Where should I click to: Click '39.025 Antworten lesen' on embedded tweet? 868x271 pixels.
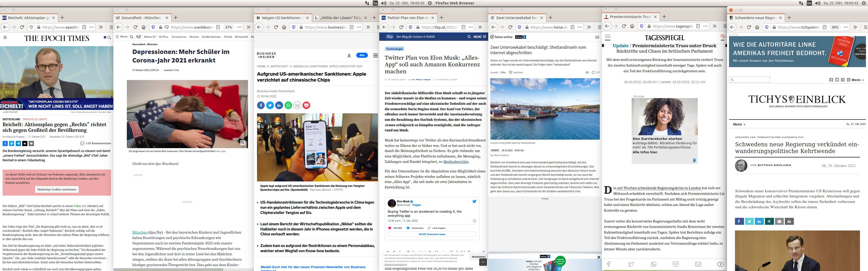tap(432, 234)
